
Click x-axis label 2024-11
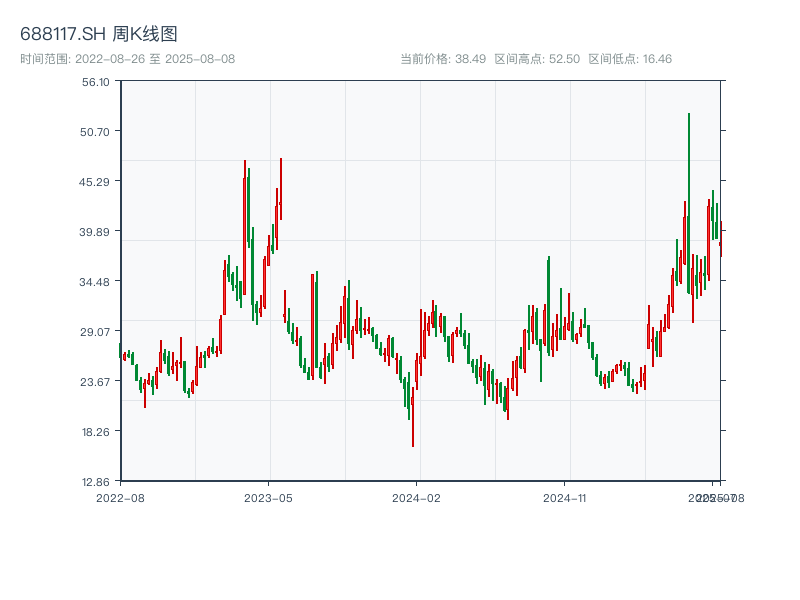[564, 498]
